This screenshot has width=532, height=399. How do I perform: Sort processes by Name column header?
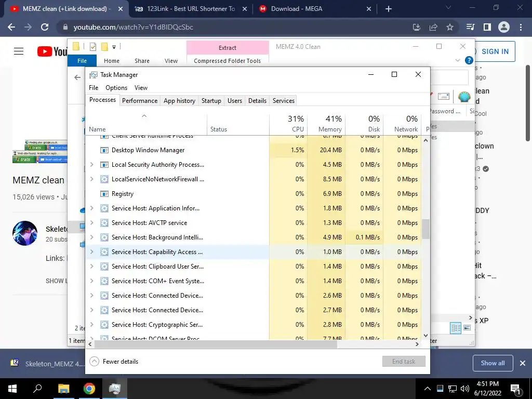click(x=146, y=124)
